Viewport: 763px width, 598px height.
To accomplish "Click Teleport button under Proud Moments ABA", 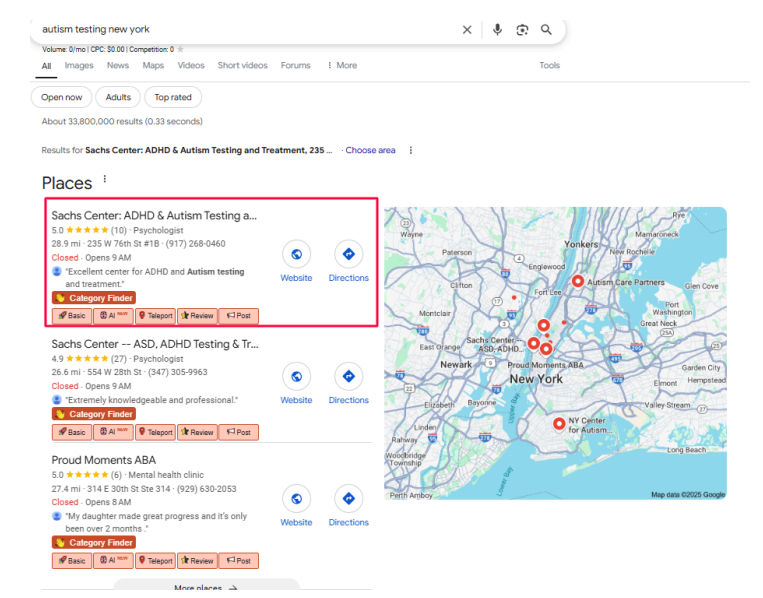I will (156, 561).
